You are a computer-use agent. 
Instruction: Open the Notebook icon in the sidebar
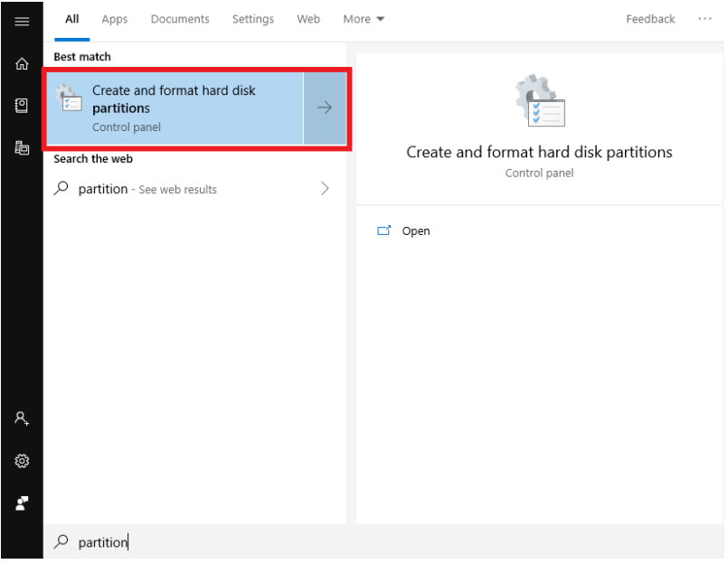(x=22, y=106)
